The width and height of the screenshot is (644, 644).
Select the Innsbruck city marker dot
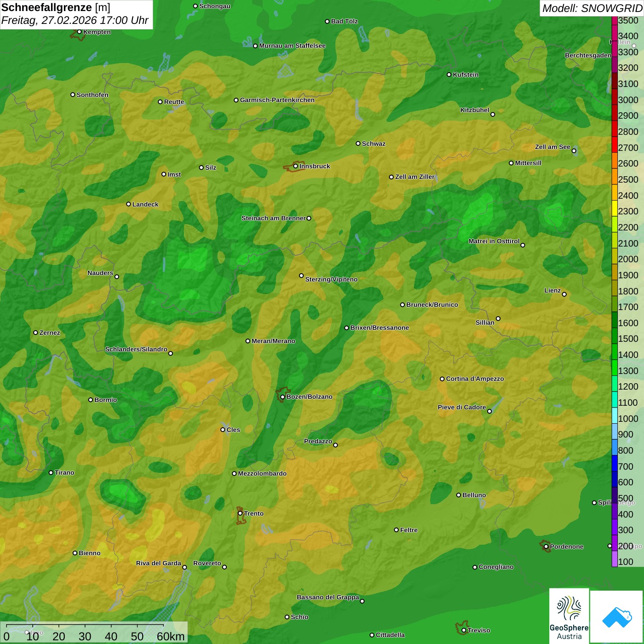(x=296, y=166)
